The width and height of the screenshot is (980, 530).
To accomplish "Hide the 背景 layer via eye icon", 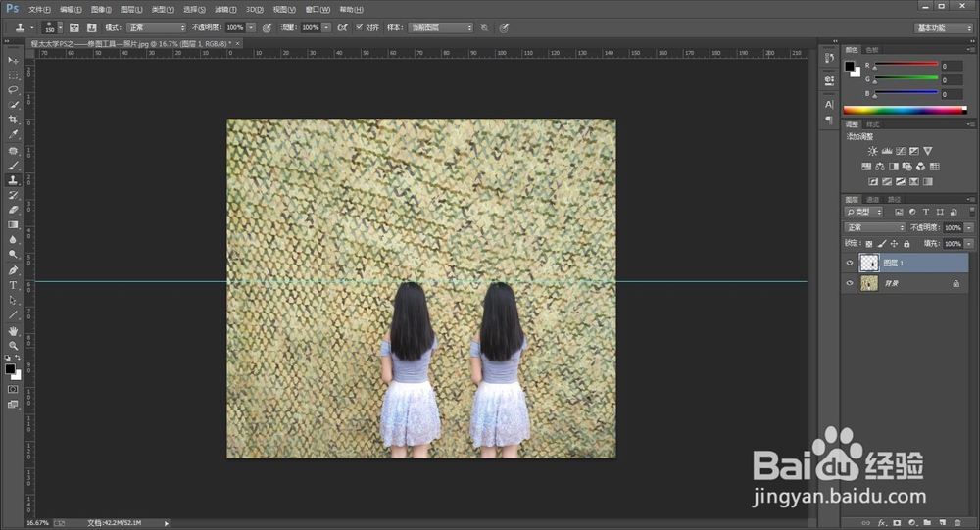I will (x=850, y=283).
